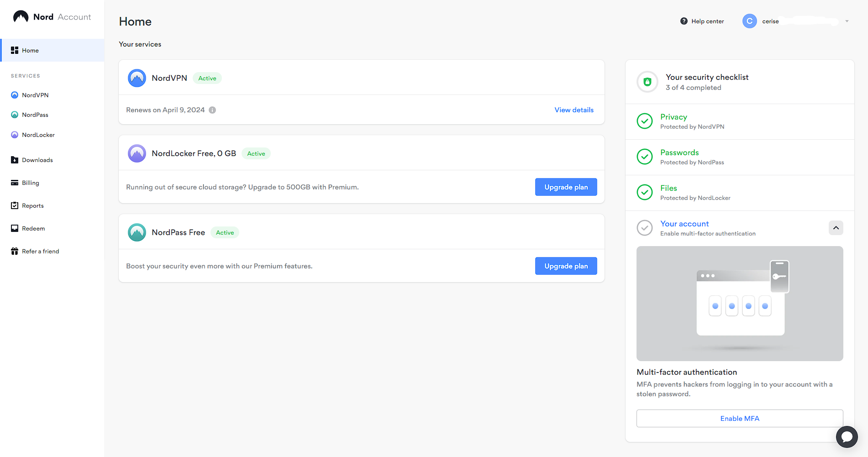The image size is (868, 457).
Task: Click the grey Your account checkmark
Action: click(x=645, y=228)
